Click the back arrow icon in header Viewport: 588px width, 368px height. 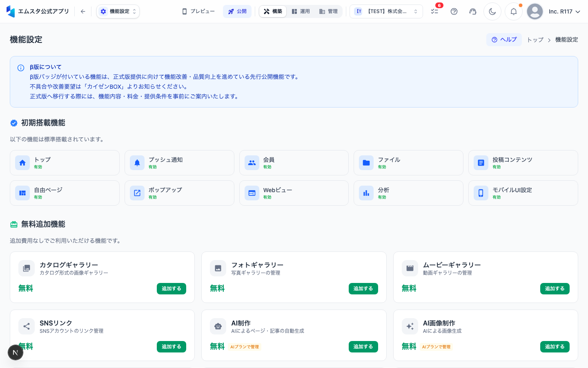click(83, 11)
